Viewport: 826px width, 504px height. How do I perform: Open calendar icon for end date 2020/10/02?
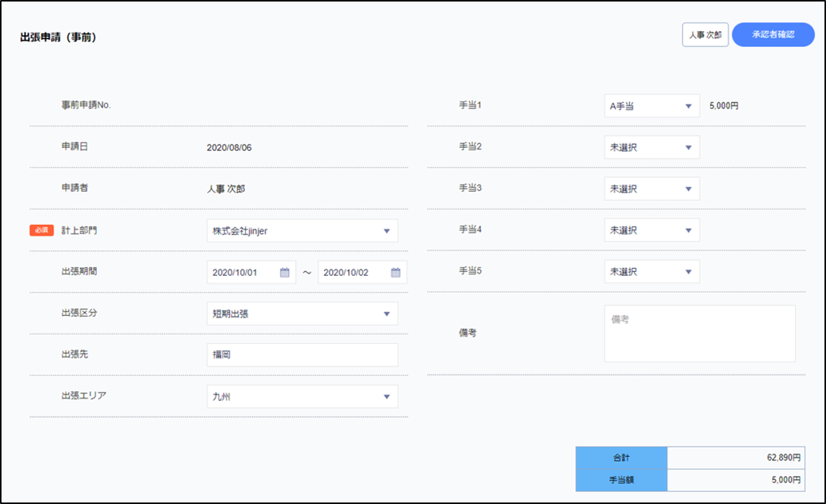395,273
